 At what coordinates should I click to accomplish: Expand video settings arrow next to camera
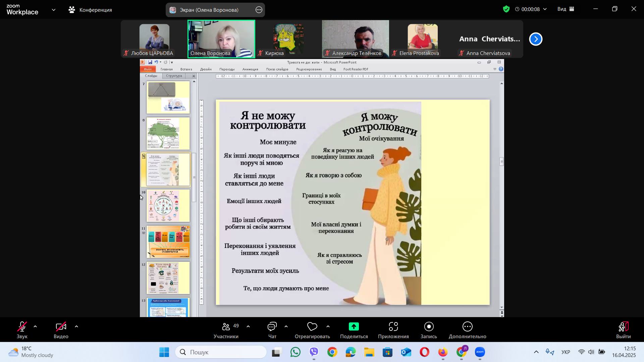tap(76, 326)
